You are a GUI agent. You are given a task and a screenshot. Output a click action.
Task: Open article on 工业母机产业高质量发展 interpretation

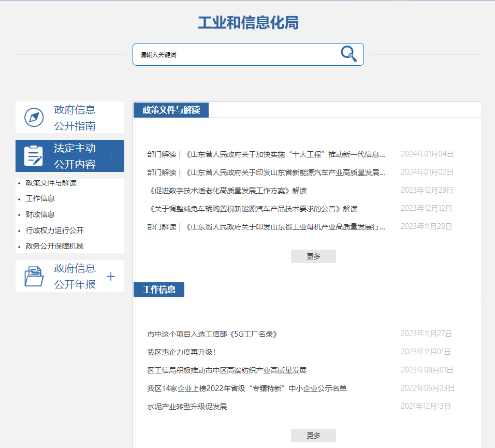click(x=266, y=227)
